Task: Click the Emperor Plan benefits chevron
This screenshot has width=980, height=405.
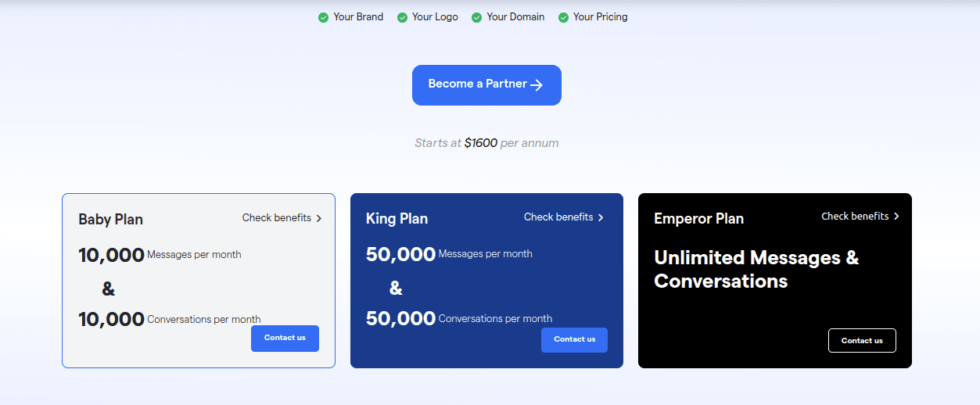Action: [896, 216]
